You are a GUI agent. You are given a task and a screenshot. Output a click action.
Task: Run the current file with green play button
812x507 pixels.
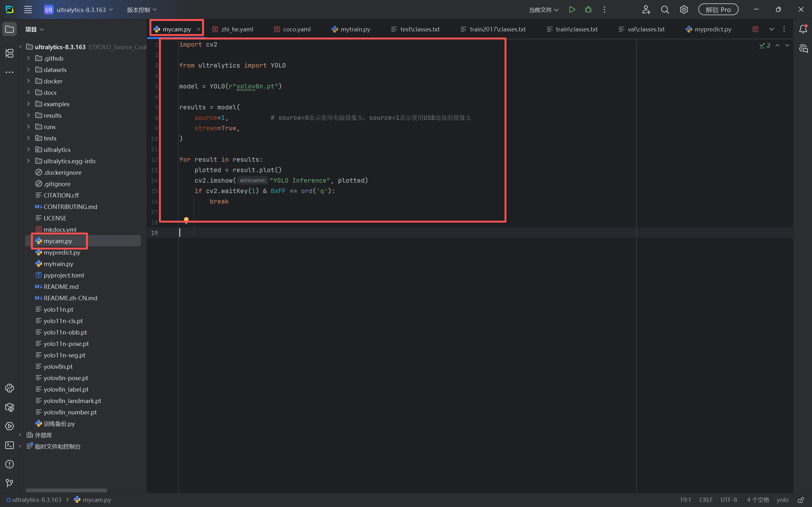tap(572, 10)
